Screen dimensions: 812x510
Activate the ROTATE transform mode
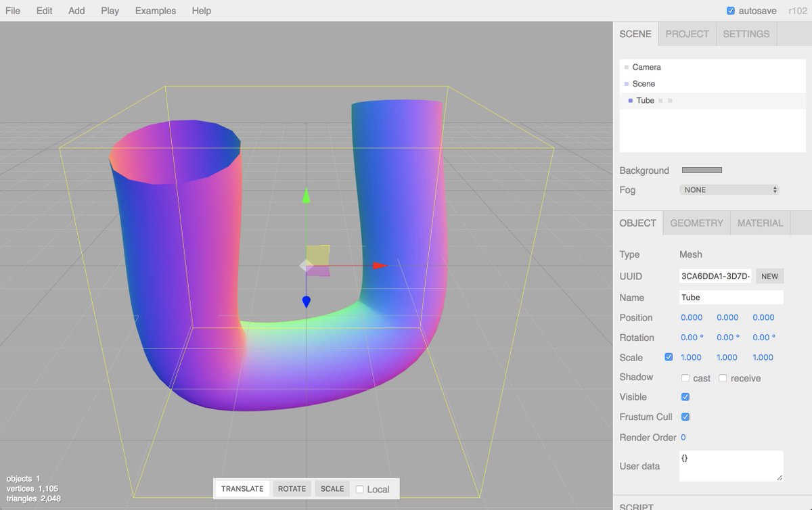(292, 489)
